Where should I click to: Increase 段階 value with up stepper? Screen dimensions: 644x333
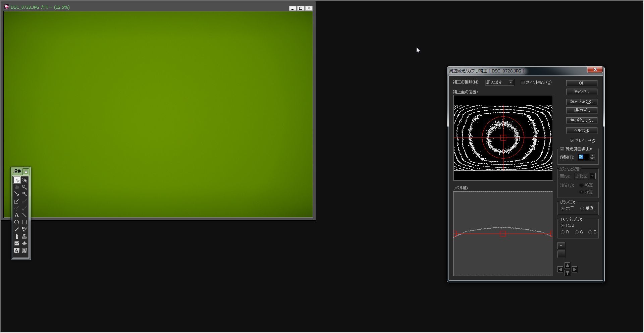[592, 156]
